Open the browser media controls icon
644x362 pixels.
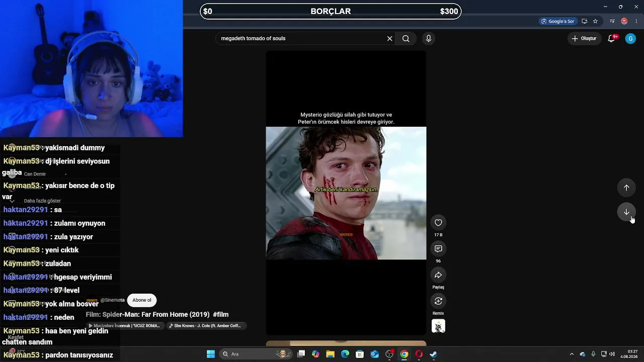[x=612, y=21]
